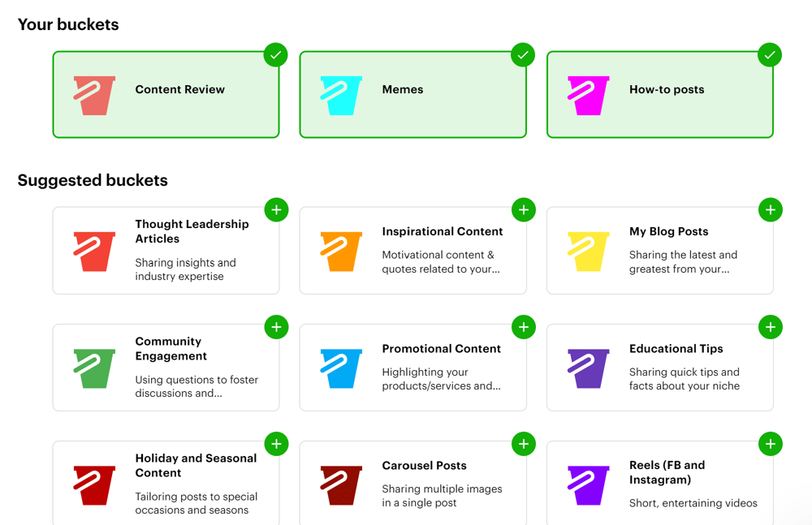Uncheck the How-to posts bucket checkmark
This screenshot has width=812, height=525.
[x=770, y=54]
